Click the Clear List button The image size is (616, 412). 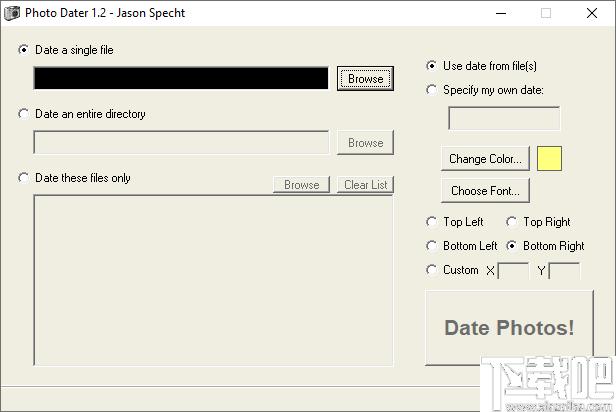tap(365, 185)
